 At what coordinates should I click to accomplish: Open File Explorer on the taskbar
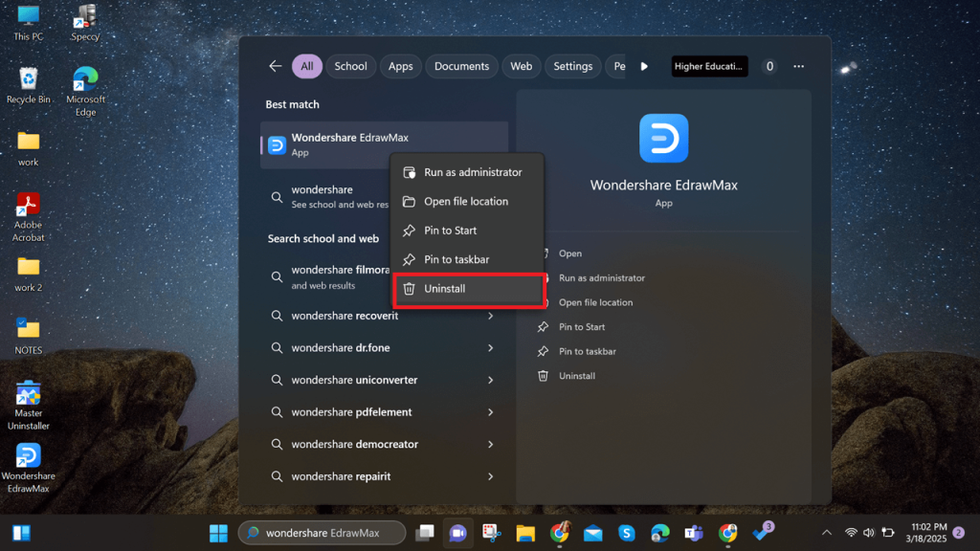(x=525, y=533)
